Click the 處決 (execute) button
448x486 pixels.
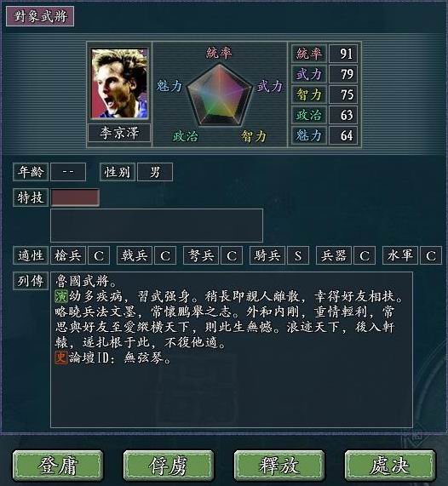[x=390, y=466]
